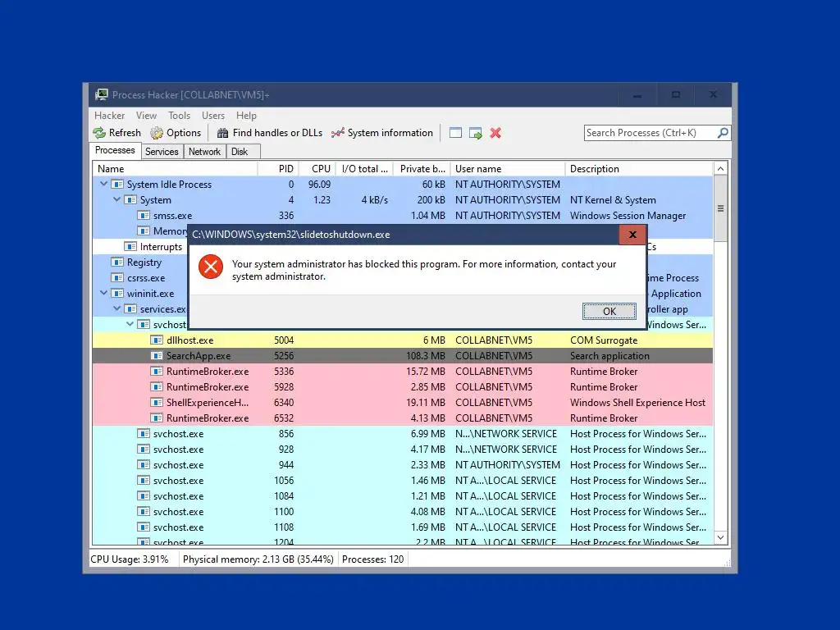The image size is (840, 630).
Task: Click the vertical scrollbar thumb
Action: [x=720, y=208]
